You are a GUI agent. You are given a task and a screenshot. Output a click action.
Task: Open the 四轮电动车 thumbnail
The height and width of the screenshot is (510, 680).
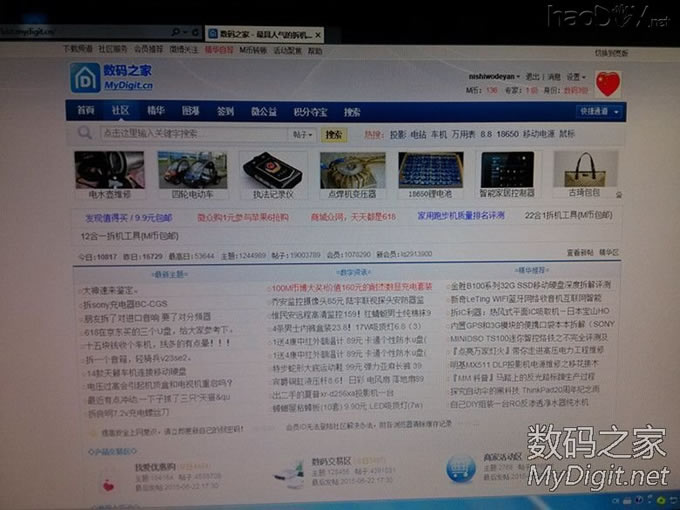pos(192,170)
